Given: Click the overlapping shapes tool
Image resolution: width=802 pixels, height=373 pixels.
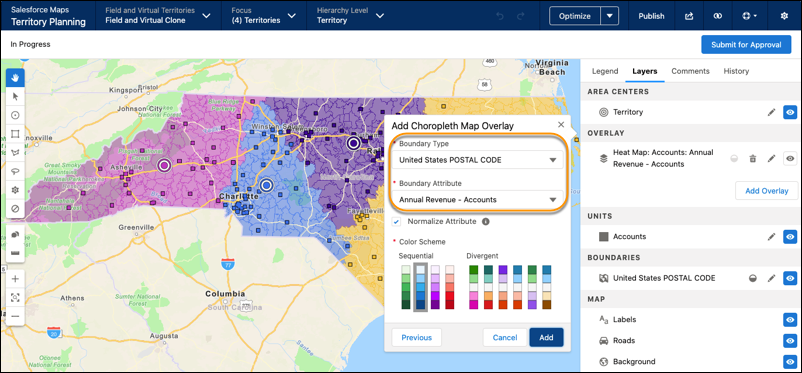Looking at the screenshot, I should [x=15, y=234].
